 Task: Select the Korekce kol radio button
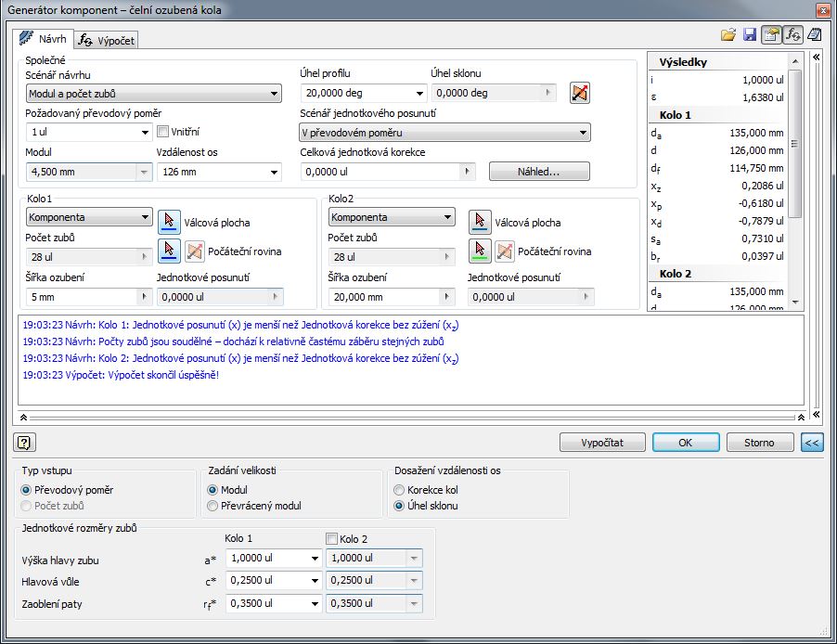[x=400, y=489]
